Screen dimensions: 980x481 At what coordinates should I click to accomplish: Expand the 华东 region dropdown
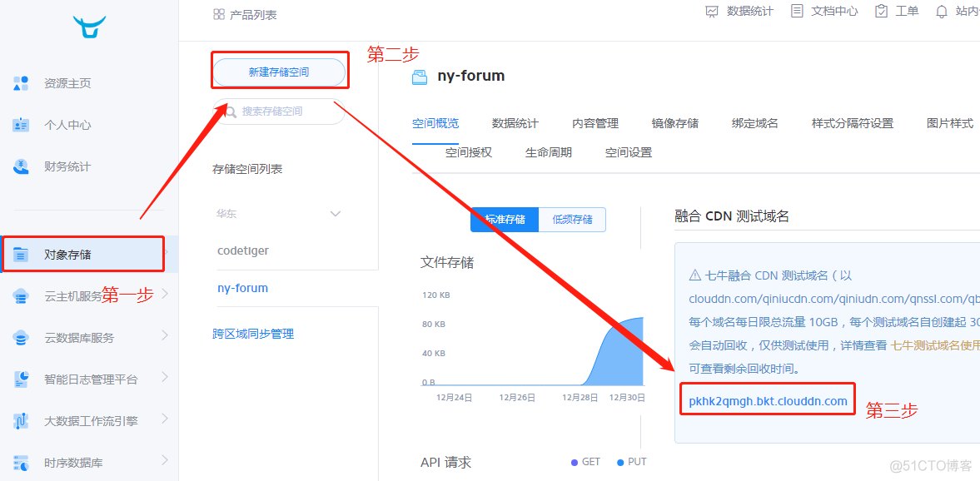point(336,214)
